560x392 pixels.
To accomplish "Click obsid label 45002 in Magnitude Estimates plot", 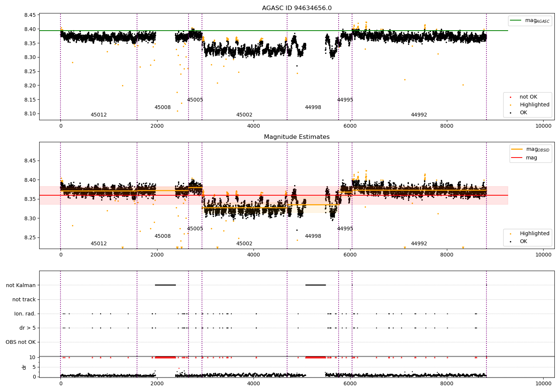I will 244,244.
